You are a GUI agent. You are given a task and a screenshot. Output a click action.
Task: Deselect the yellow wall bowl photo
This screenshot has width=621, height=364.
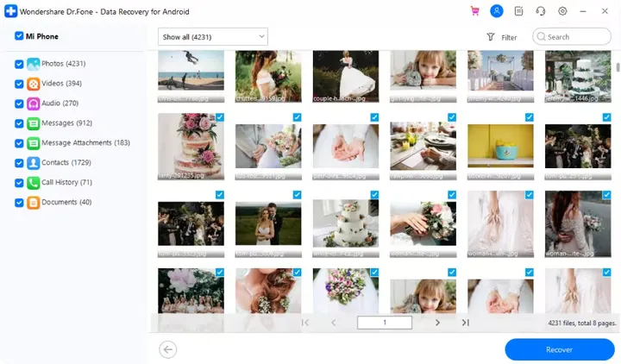pyautogui.click(x=529, y=117)
